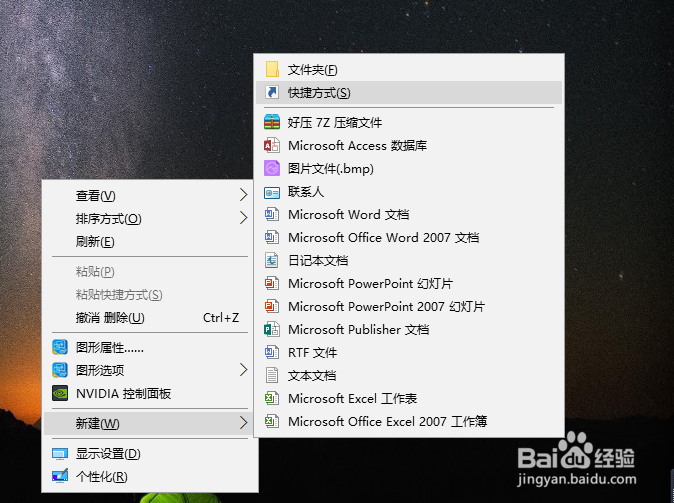Expand the 图形选项 submenu arrow

pyautogui.click(x=243, y=369)
